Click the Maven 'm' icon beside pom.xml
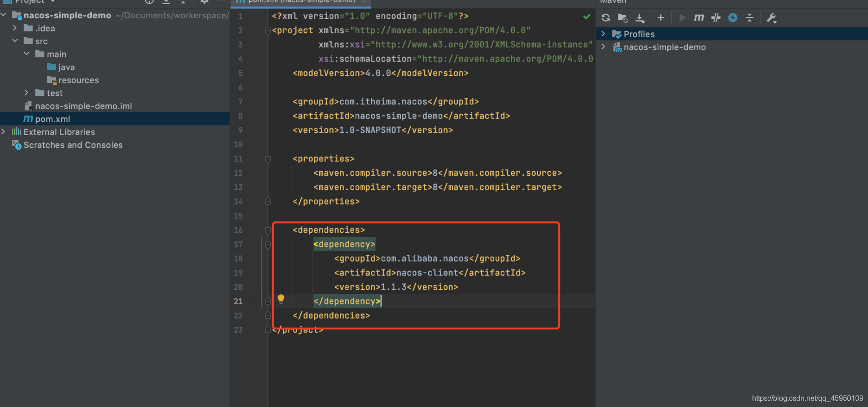The image size is (868, 407). pos(28,119)
